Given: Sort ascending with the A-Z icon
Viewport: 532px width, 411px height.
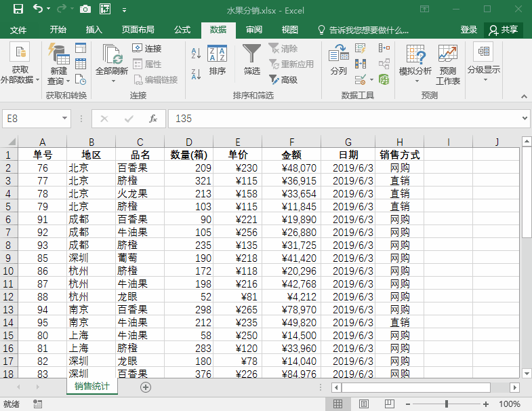Looking at the screenshot, I should (x=196, y=53).
